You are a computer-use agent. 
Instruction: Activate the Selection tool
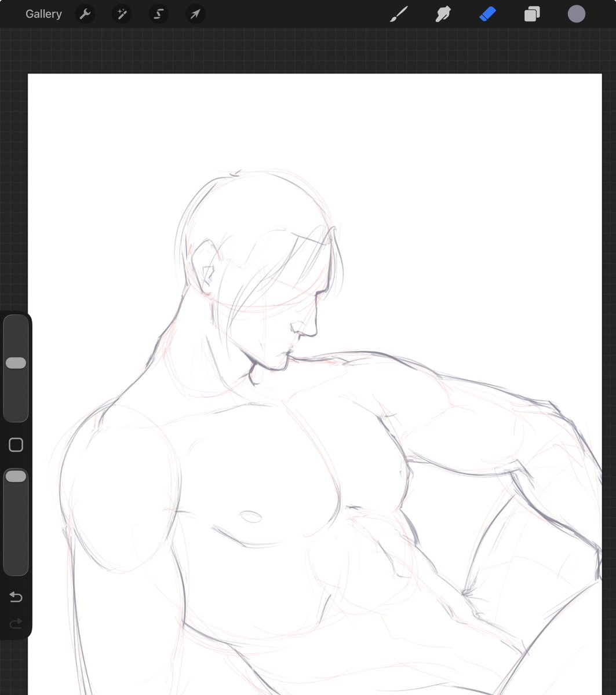point(158,14)
